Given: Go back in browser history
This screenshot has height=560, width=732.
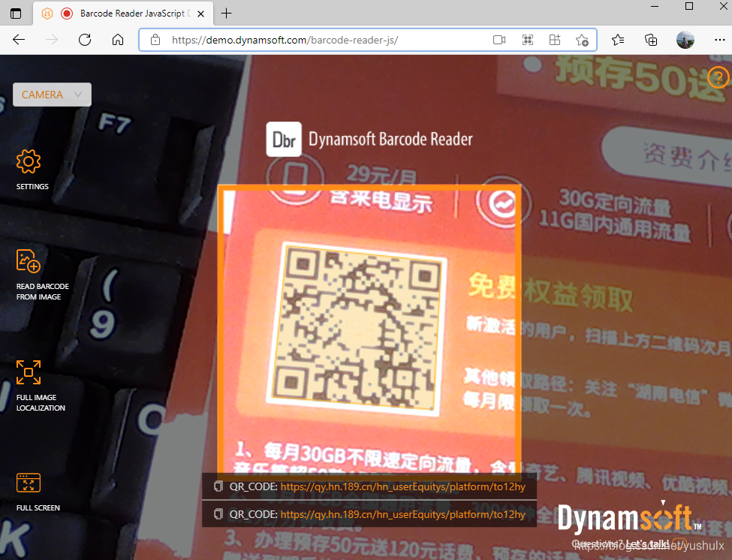Looking at the screenshot, I should point(19,40).
